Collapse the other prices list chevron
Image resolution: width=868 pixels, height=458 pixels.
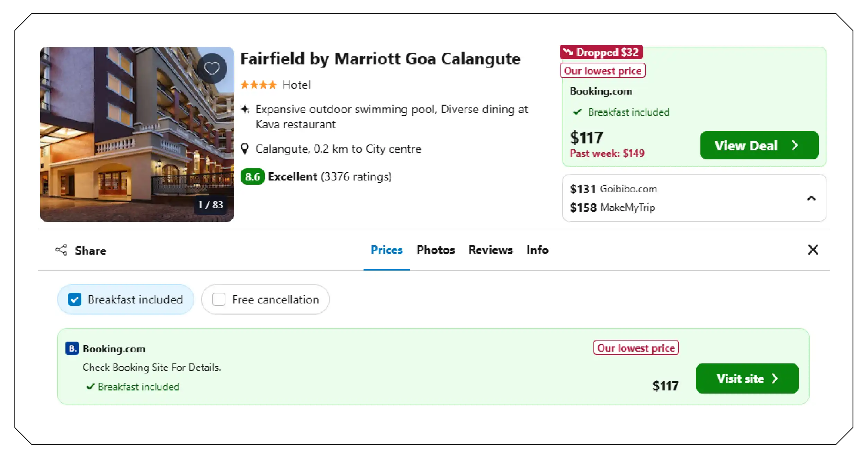tap(811, 198)
